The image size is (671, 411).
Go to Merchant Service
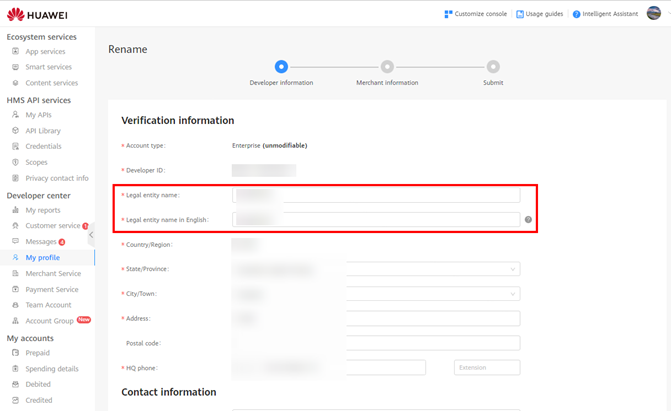pyautogui.click(x=53, y=273)
